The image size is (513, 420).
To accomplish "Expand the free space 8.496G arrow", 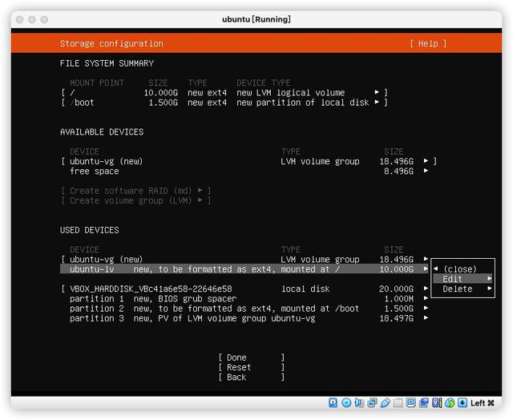I will 426,171.
